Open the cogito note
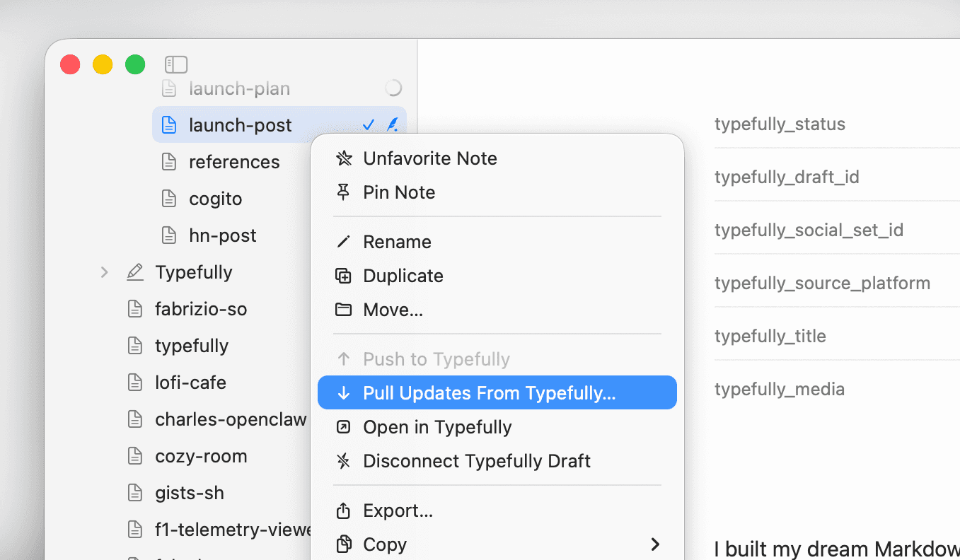960x560 pixels. tap(216, 199)
